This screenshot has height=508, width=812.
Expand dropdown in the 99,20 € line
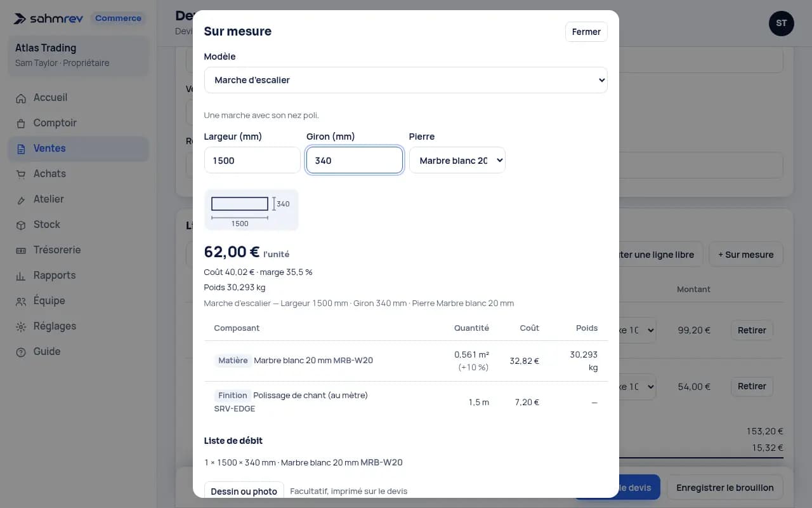coord(638,330)
